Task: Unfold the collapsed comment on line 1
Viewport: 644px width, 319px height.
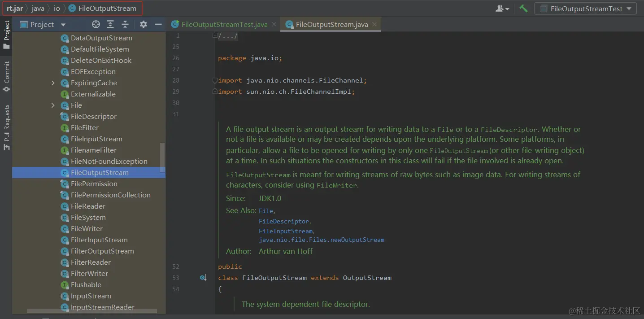Action: 215,35
